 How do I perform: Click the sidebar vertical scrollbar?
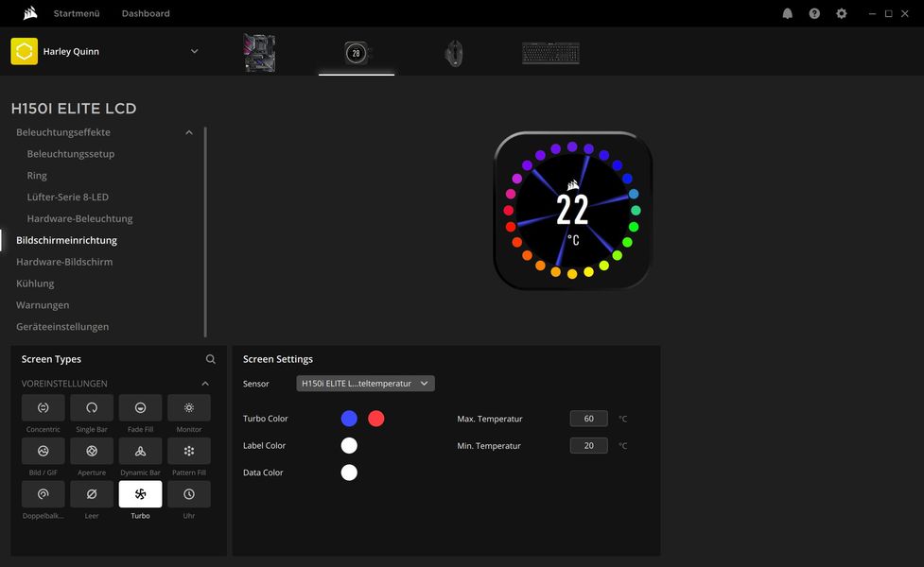click(x=205, y=232)
